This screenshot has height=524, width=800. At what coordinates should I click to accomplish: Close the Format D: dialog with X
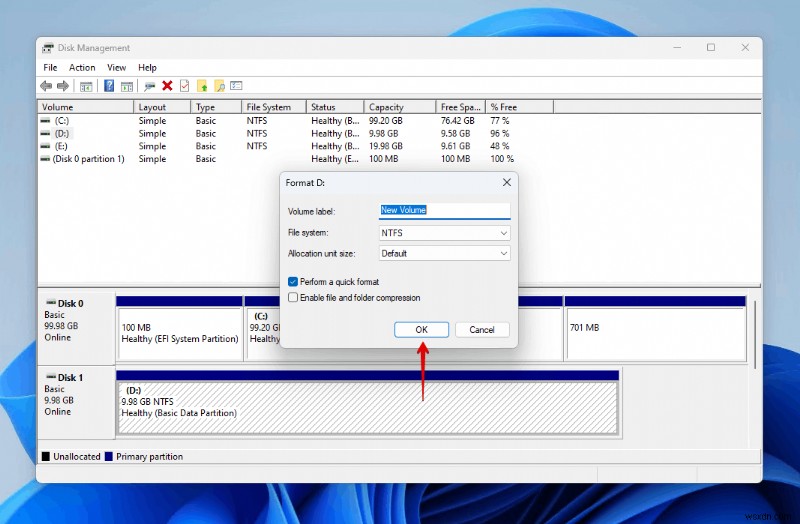click(x=507, y=182)
